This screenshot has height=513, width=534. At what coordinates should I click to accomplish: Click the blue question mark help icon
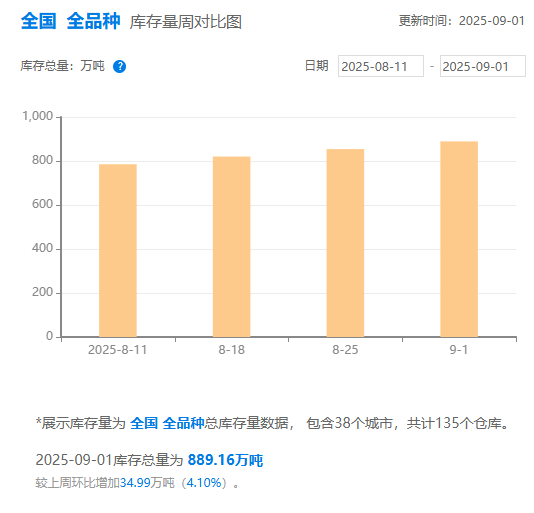[120, 66]
